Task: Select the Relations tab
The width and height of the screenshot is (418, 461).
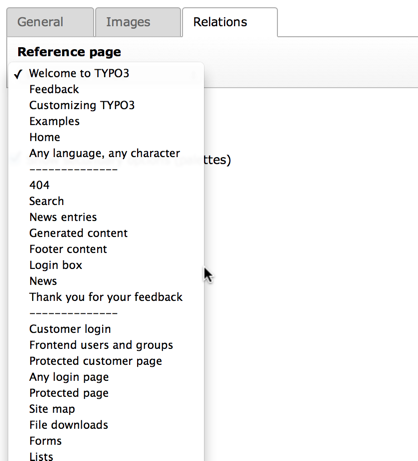Action: pos(230,22)
